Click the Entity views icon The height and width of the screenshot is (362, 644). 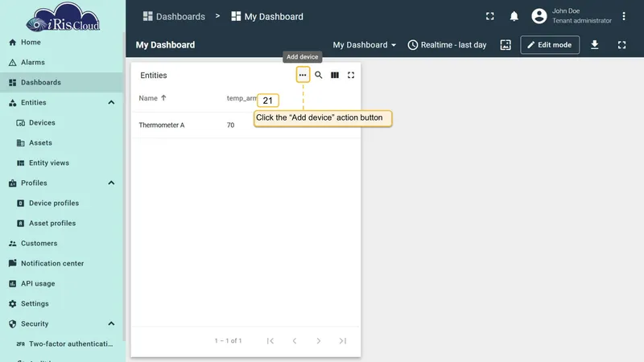point(21,163)
